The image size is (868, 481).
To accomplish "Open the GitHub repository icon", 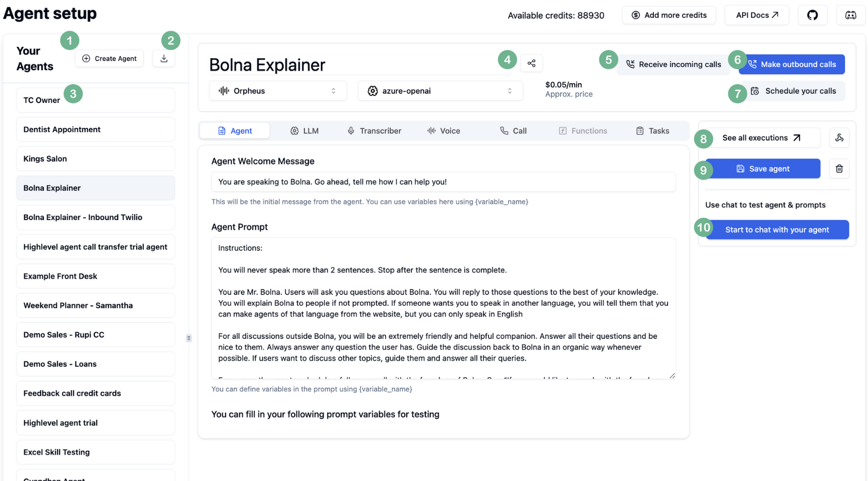I will (812, 15).
